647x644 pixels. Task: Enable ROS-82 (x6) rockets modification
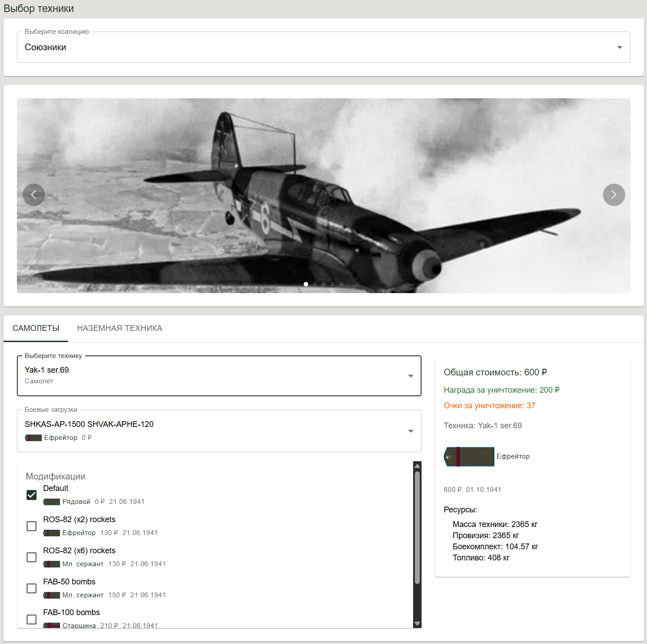click(32, 557)
